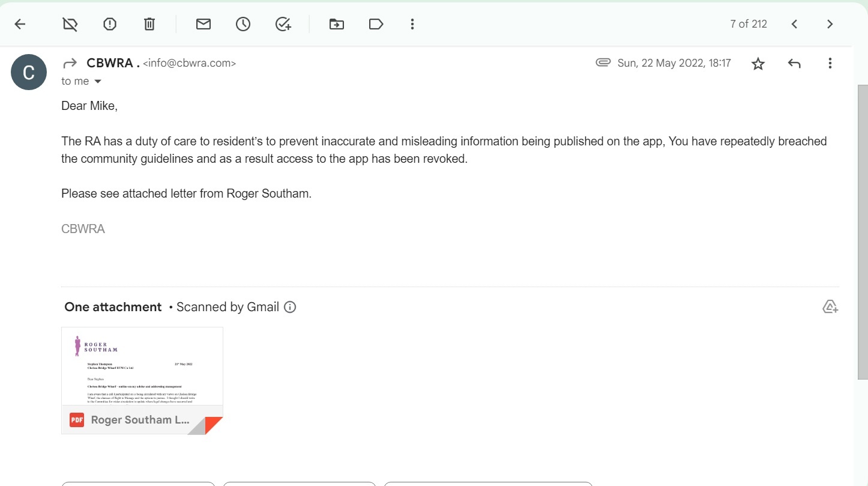This screenshot has height=486, width=868.
Task: Go to the older email
Action: [830, 24]
